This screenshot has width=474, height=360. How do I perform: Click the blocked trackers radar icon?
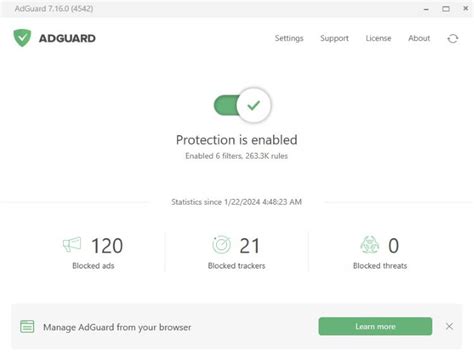click(221, 245)
